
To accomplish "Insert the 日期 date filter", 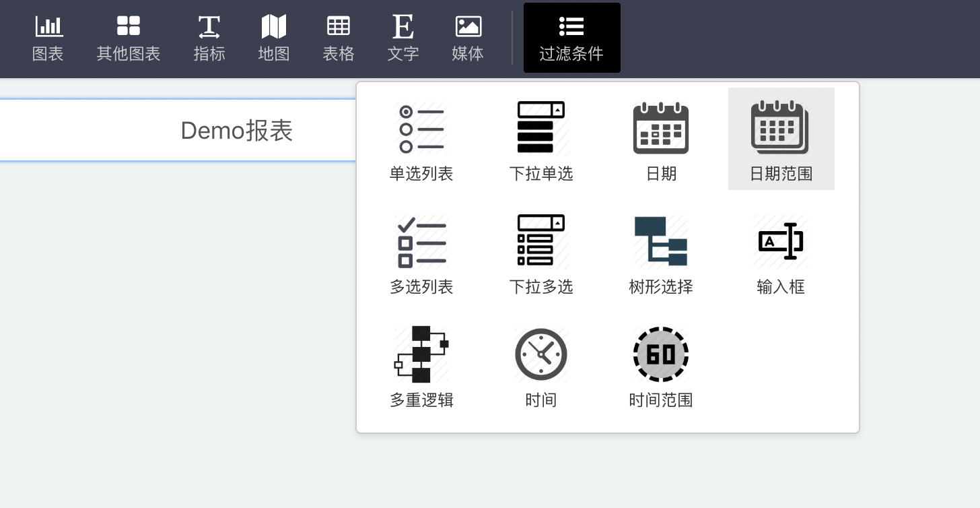I will point(661,139).
